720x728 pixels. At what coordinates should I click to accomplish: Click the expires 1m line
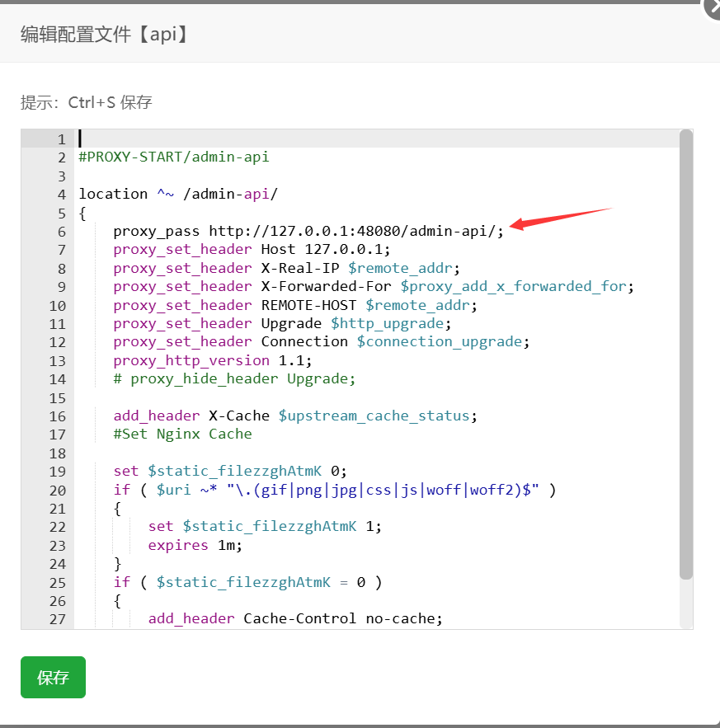pyautogui.click(x=195, y=545)
